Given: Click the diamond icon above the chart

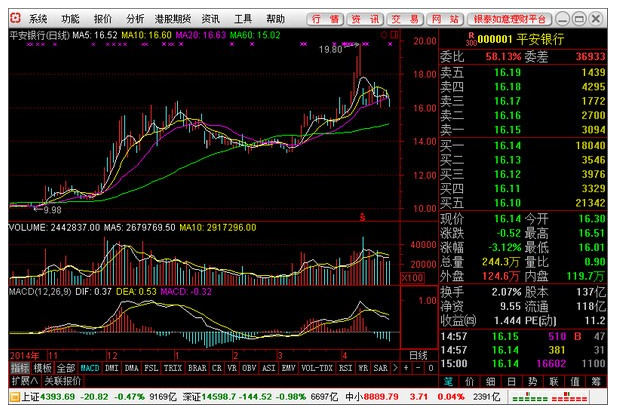Looking at the screenshot, I should 384,35.
